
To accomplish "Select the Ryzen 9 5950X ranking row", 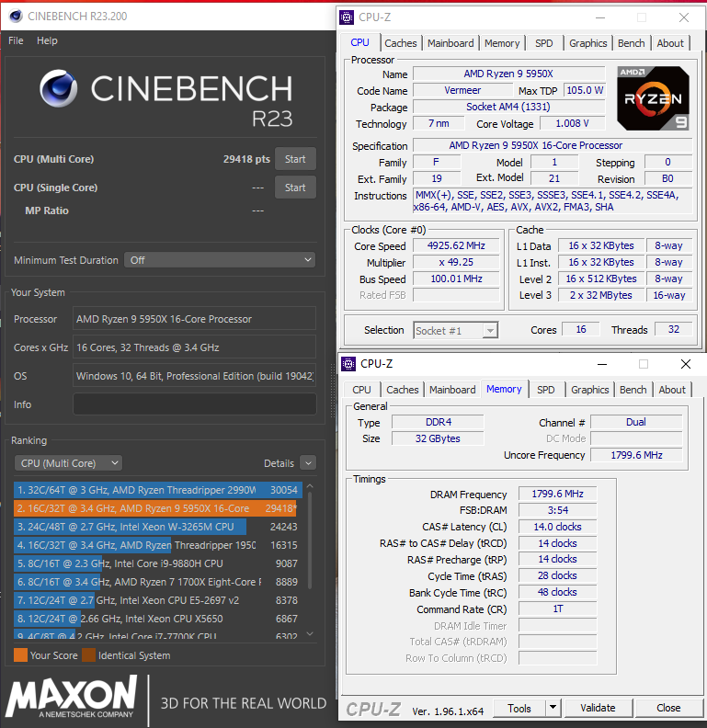I will click(x=158, y=508).
